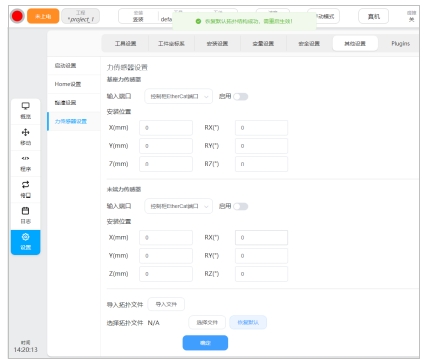
Task: Click the red emergency stop circle button
Action: 17,16
